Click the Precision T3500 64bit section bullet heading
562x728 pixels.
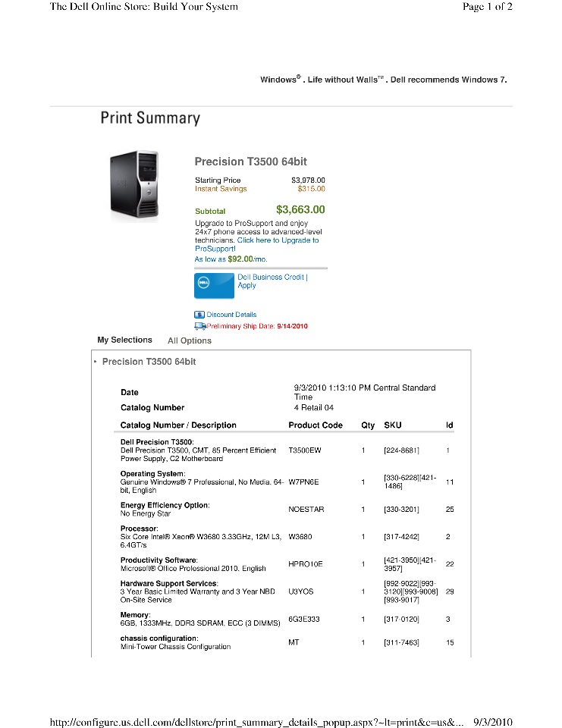[149, 362]
